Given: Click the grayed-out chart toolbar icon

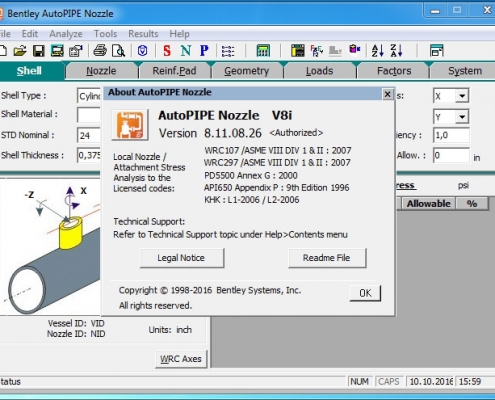Looking at the screenshot, I should [x=335, y=51].
